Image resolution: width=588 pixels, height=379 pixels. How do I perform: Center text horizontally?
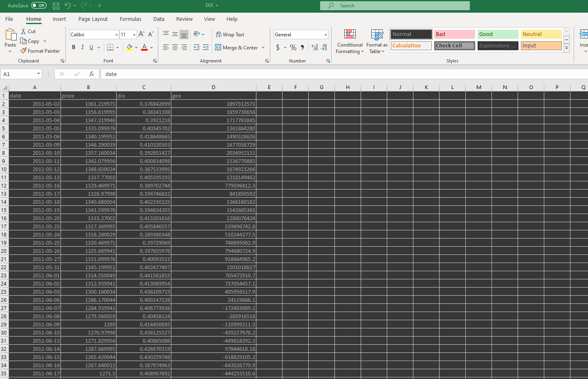pos(175,47)
